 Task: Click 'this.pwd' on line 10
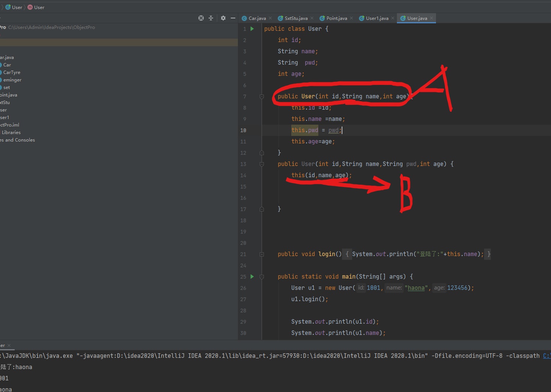(305, 130)
